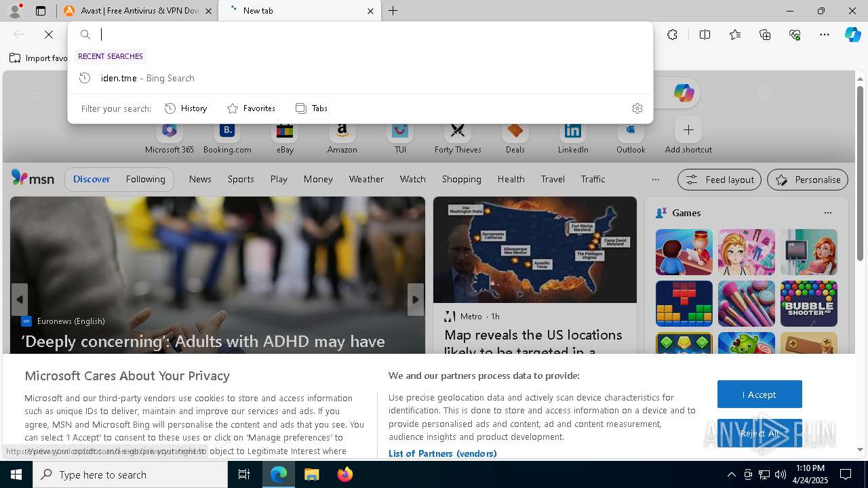Image resolution: width=868 pixels, height=488 pixels.
Task: Open the Amazon shortcut
Action: (x=342, y=138)
